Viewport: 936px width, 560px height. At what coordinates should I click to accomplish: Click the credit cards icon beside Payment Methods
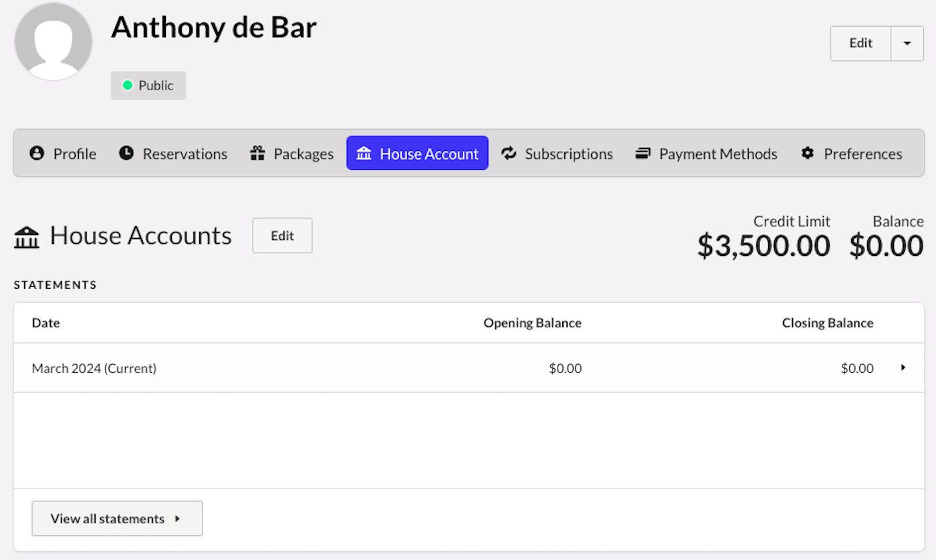(x=643, y=154)
